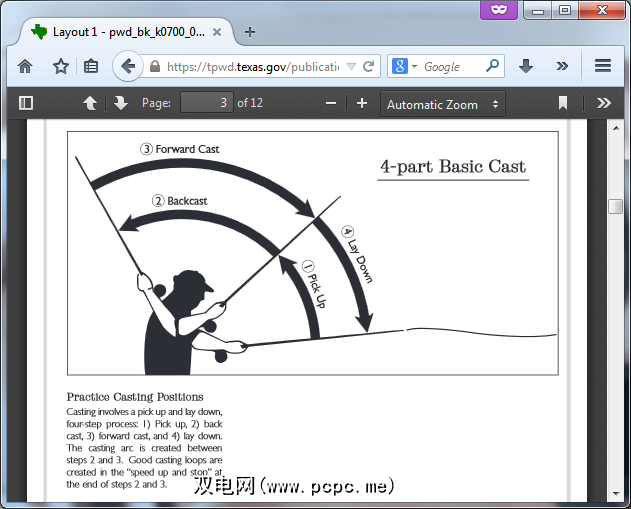Open the bookmarks list icon
Image resolution: width=631 pixels, height=509 pixels.
click(91, 66)
